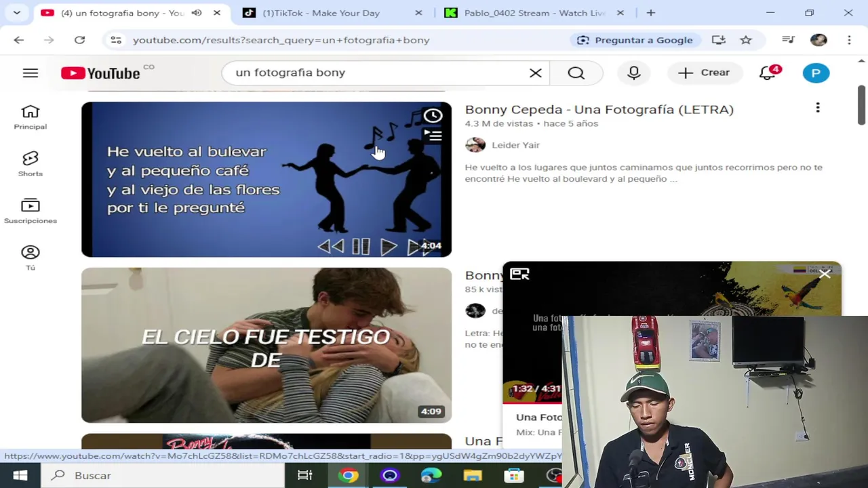Mute the YouTube tab audio
The image size is (868, 488).
tap(196, 13)
